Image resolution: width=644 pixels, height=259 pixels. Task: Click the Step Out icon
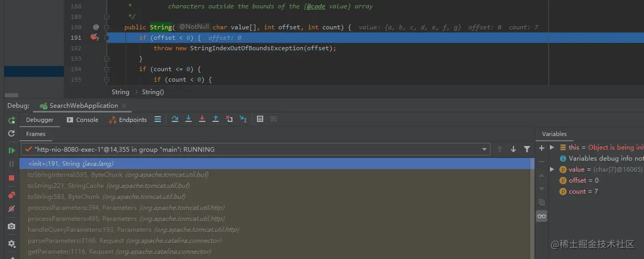tap(216, 119)
